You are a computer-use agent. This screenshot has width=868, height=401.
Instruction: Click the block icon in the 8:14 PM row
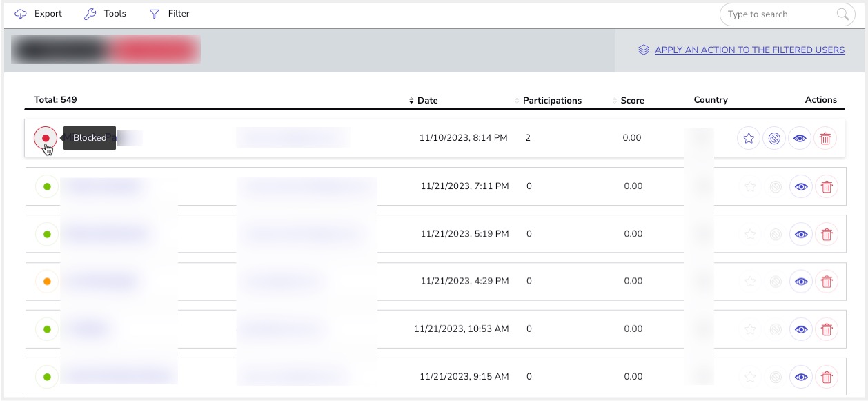tap(774, 138)
